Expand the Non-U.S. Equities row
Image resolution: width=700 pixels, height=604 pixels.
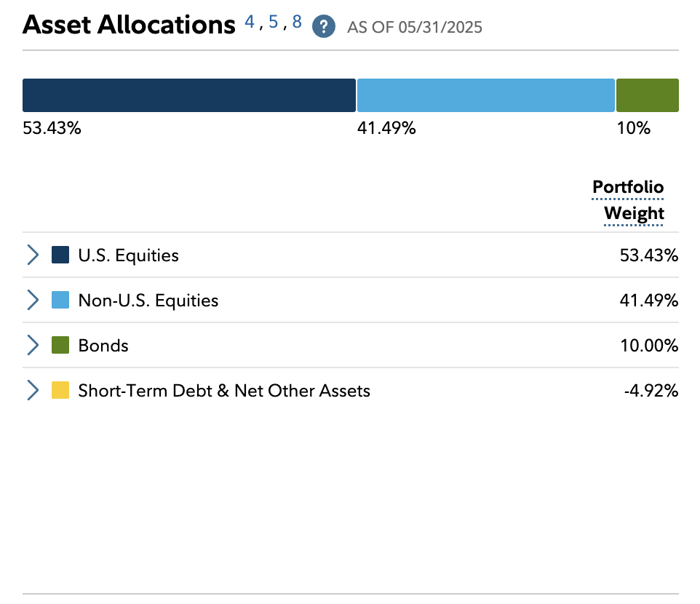[33, 301]
